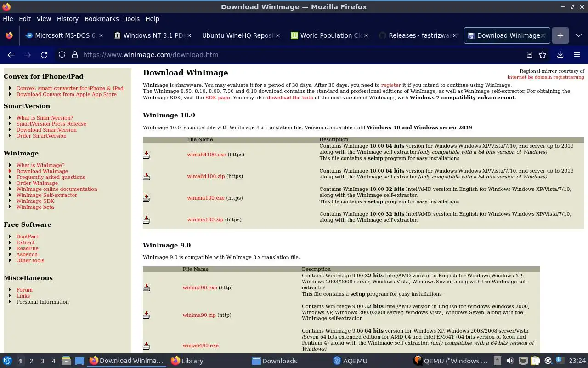The width and height of the screenshot is (588, 368).
Task: Open Internet.bs domain registrierung link
Action: point(546,77)
